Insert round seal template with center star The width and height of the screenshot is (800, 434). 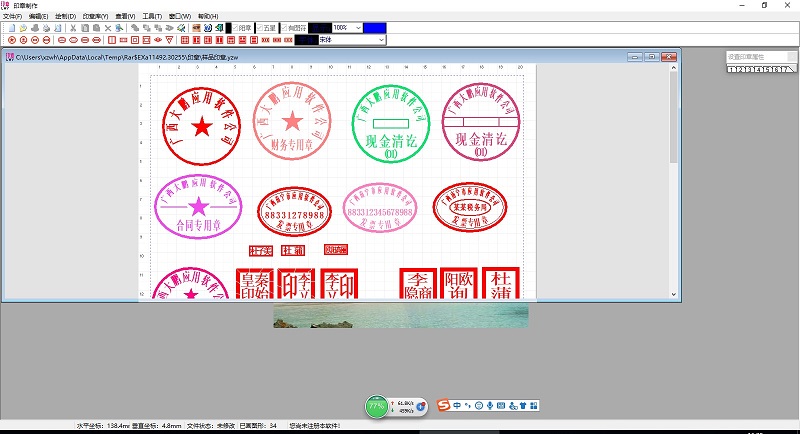(x=12, y=40)
